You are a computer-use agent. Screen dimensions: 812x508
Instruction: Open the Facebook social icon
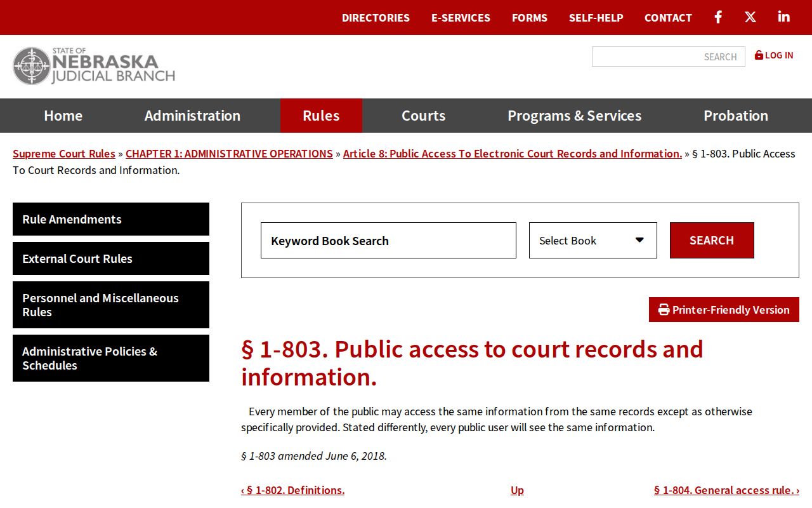[718, 17]
